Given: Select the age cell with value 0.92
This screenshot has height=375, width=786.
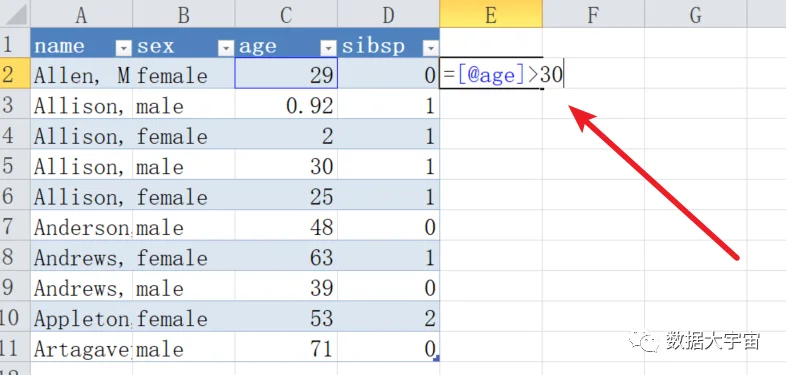Looking at the screenshot, I should (x=286, y=104).
